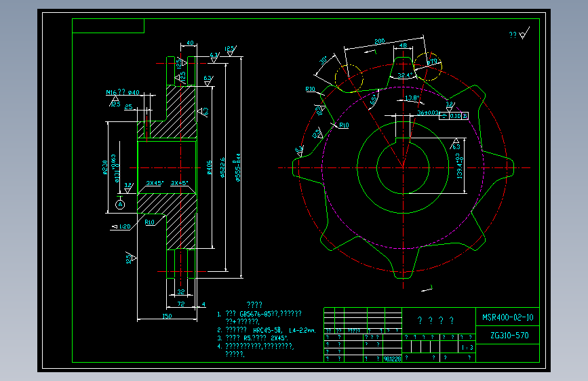
Task: Click the M16 ø40 thread callout
Action: [123, 92]
